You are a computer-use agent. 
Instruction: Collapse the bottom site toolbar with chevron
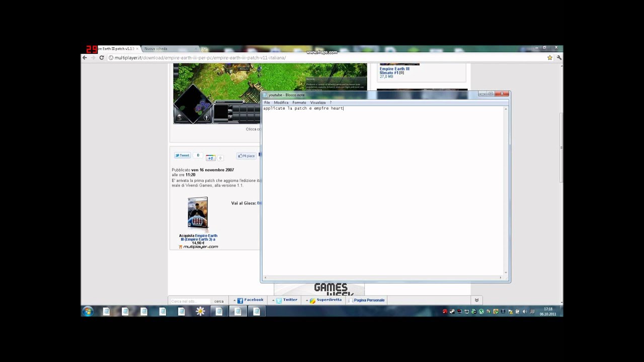click(476, 300)
